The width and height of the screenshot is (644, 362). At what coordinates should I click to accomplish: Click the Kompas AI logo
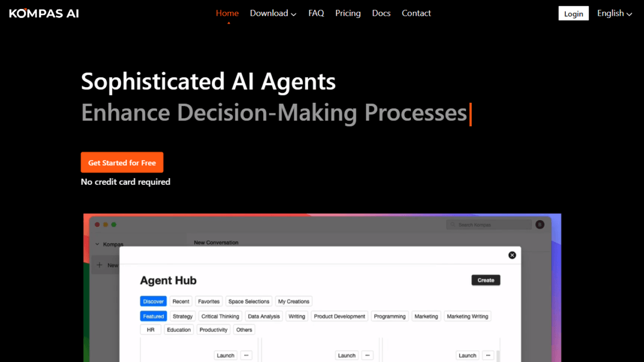tap(44, 13)
